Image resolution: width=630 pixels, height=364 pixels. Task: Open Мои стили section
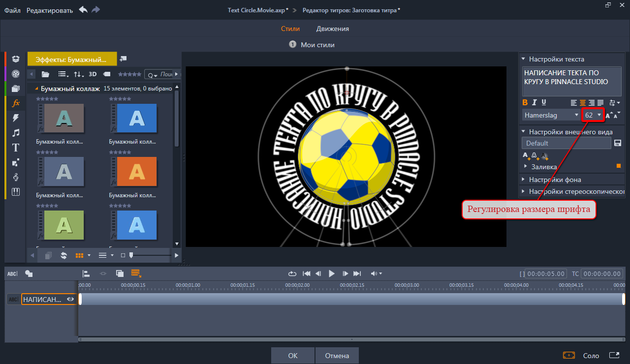point(312,45)
